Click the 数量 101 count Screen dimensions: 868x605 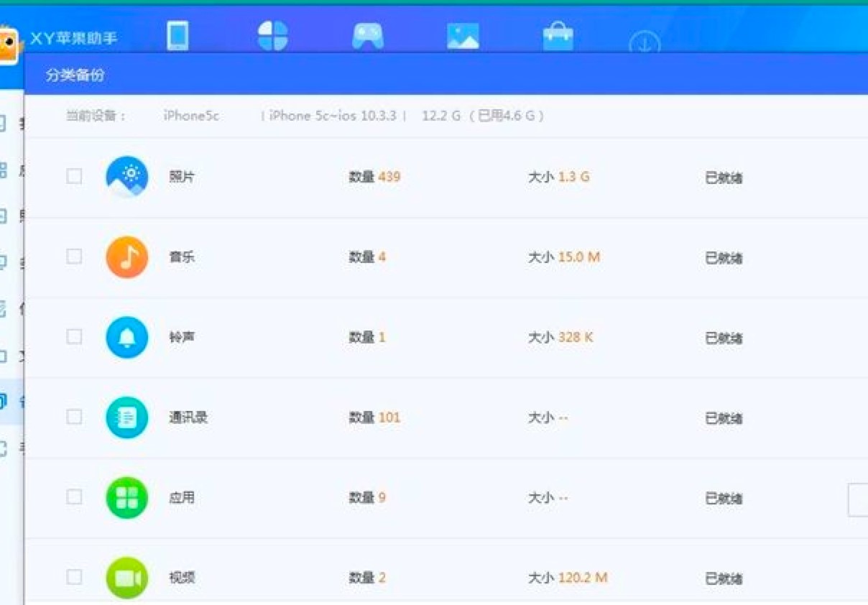[x=374, y=417]
